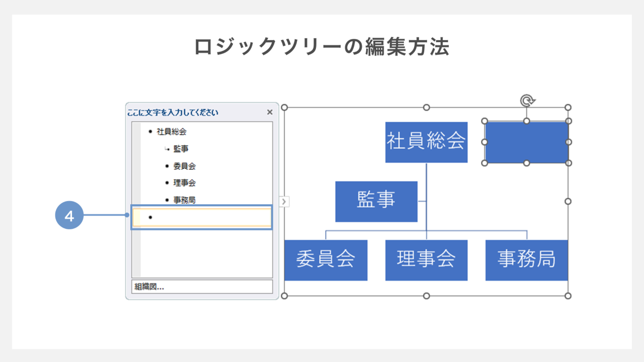Select the 監事 box in the org chart
The height and width of the screenshot is (362, 644).
point(376,201)
